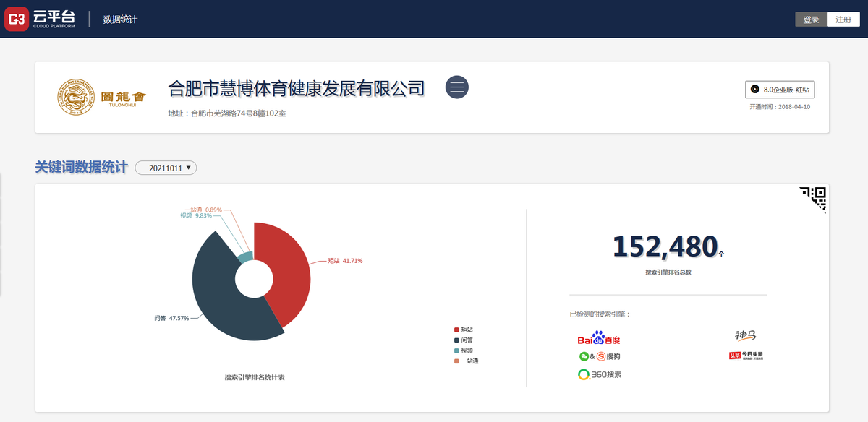Click the 已检测的搜索引擎 label
Screen dimensions: 868x422
click(600, 314)
